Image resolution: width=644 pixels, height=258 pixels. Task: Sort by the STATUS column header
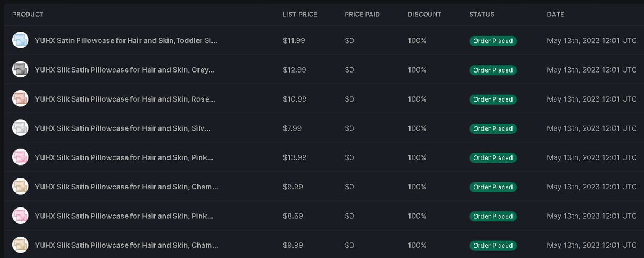point(482,14)
